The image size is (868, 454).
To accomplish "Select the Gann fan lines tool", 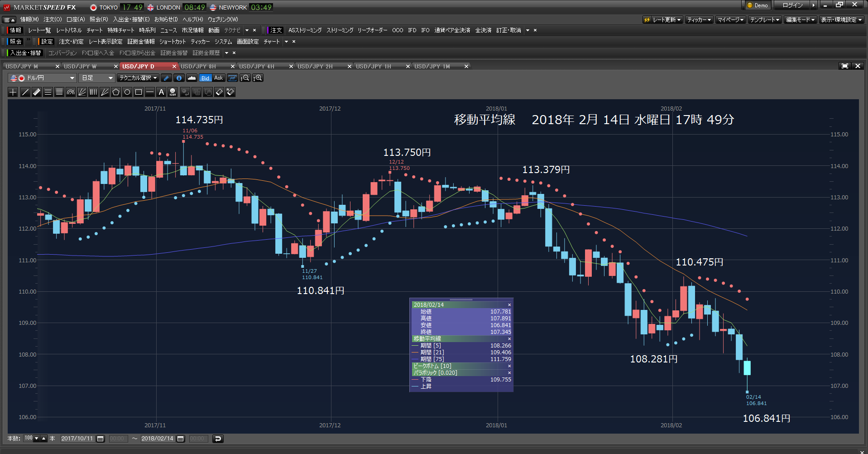I will [x=105, y=92].
